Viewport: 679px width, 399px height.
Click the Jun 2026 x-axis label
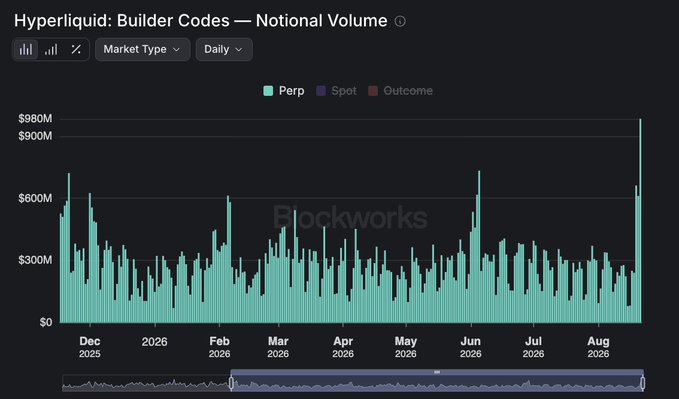click(471, 347)
